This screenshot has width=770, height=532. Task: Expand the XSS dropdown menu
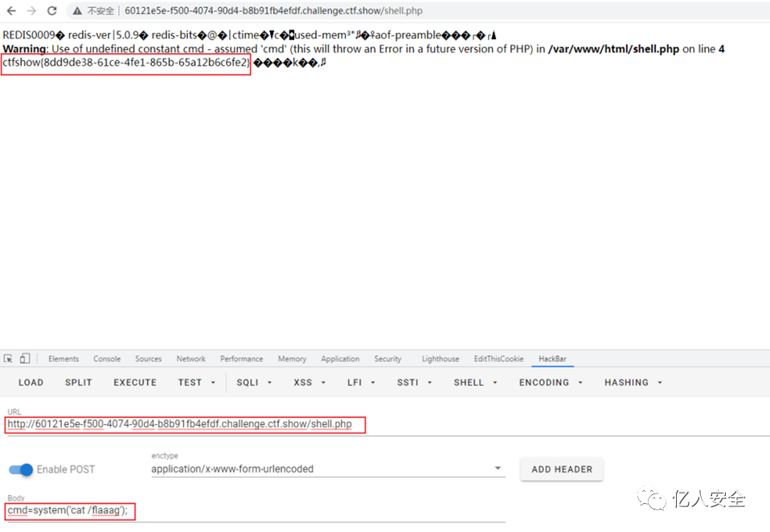click(x=309, y=383)
